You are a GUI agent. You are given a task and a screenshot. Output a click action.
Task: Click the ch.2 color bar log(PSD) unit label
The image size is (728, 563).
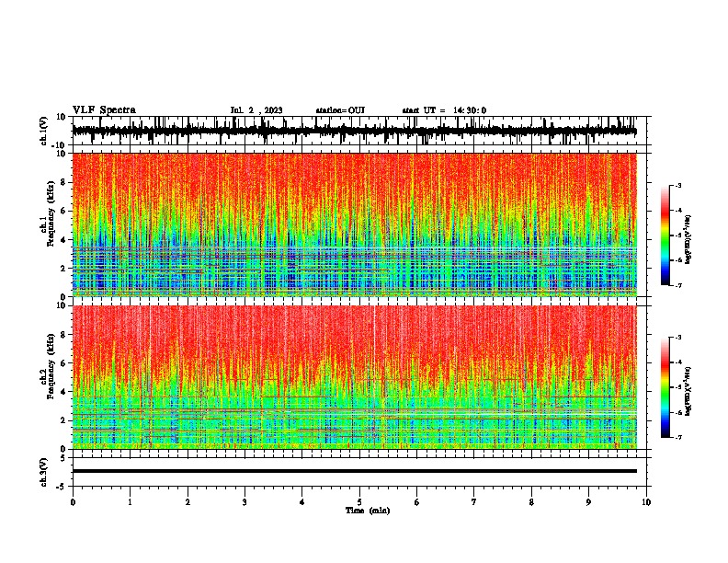tap(688, 391)
